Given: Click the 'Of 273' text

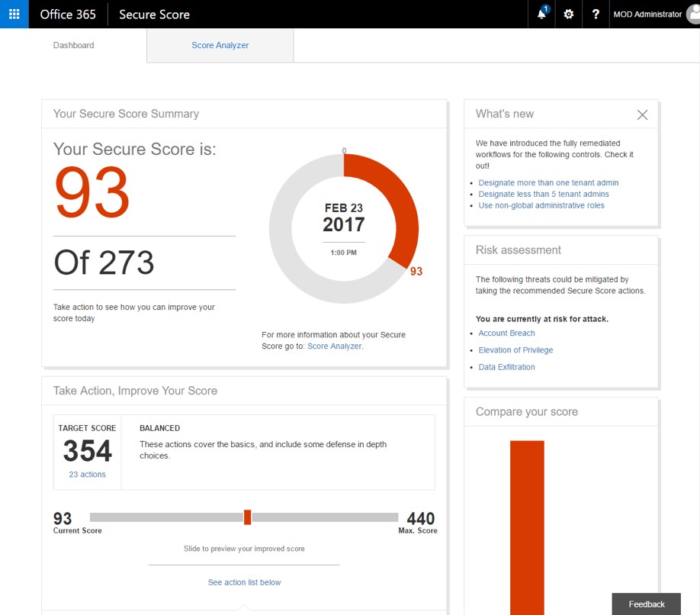Looking at the screenshot, I should point(104,262).
